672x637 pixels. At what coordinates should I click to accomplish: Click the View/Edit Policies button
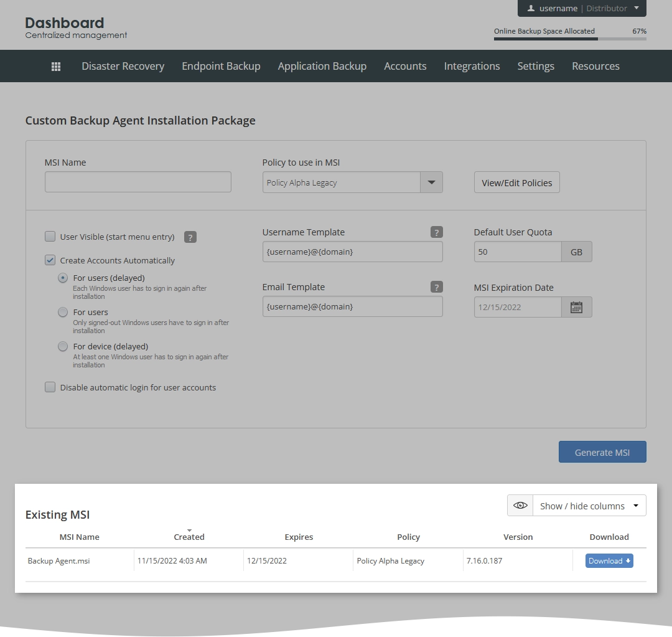click(517, 182)
